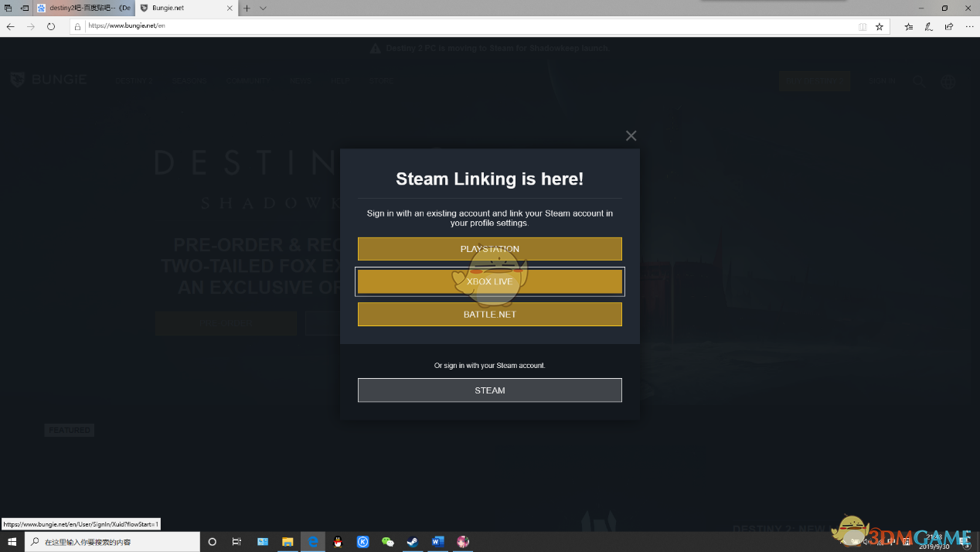Open the site search magnifier
Viewport: 980px width, 552px height.
tap(919, 80)
